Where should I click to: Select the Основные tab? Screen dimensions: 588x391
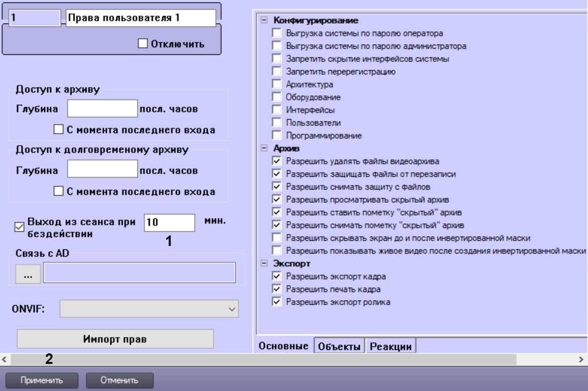click(285, 346)
